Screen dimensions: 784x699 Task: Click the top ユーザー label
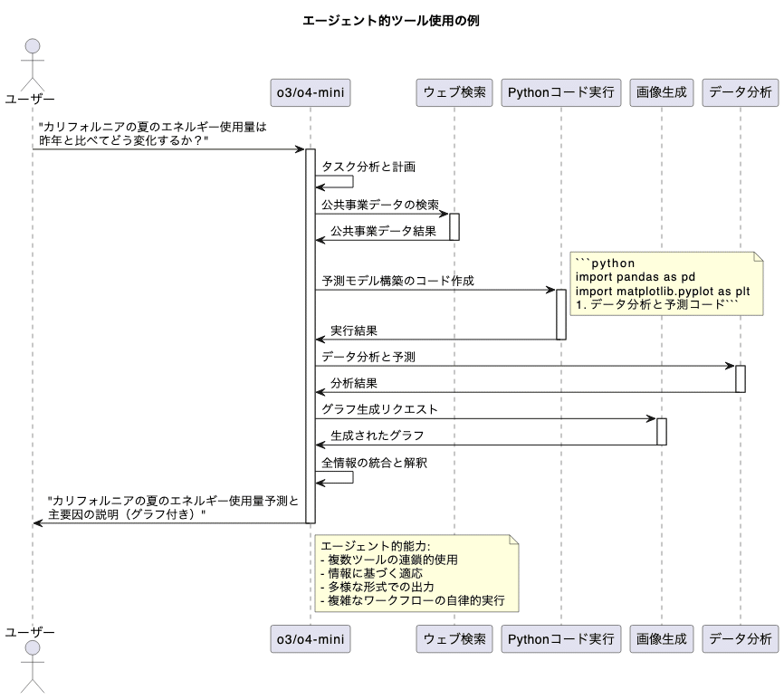(x=30, y=99)
